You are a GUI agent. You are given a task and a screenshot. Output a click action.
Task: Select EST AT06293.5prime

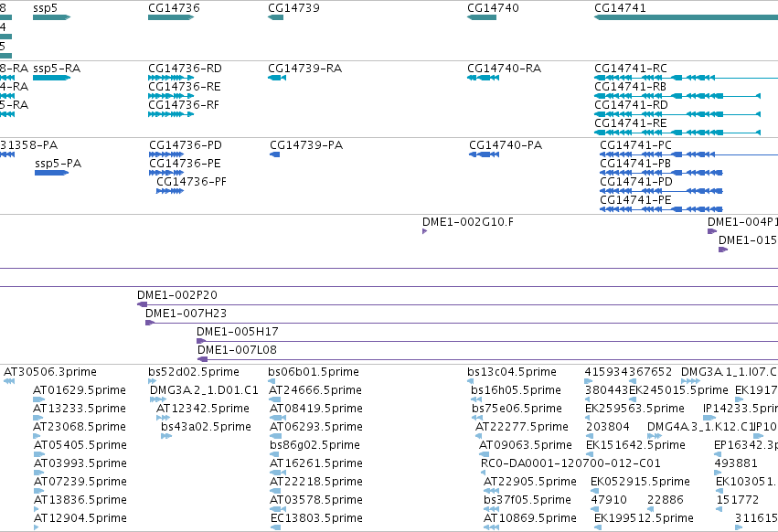tap(316, 427)
